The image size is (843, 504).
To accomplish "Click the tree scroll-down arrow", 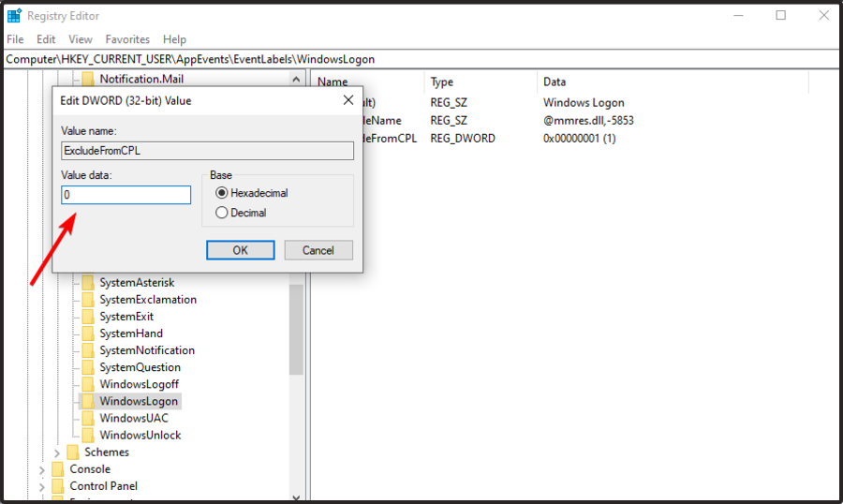I will click(x=296, y=497).
